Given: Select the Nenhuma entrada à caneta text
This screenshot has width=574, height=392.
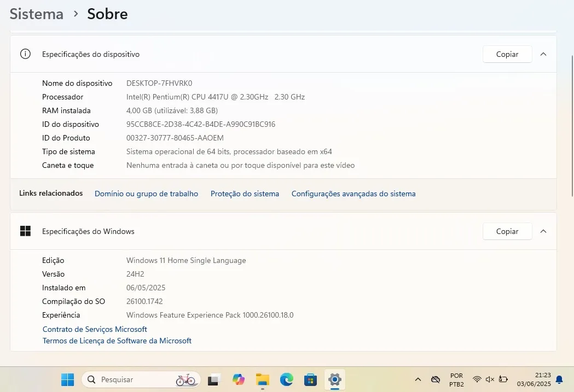Looking at the screenshot, I should (241, 165).
